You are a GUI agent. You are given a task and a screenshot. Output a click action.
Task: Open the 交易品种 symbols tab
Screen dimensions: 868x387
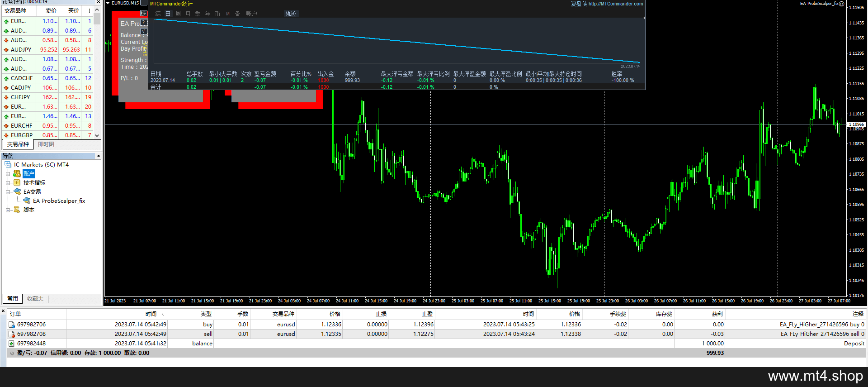coord(18,144)
